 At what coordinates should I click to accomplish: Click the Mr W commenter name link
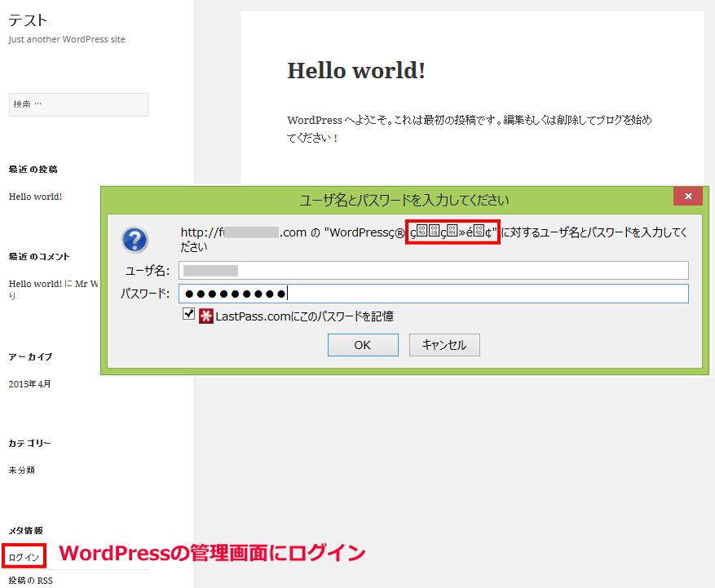(86, 284)
